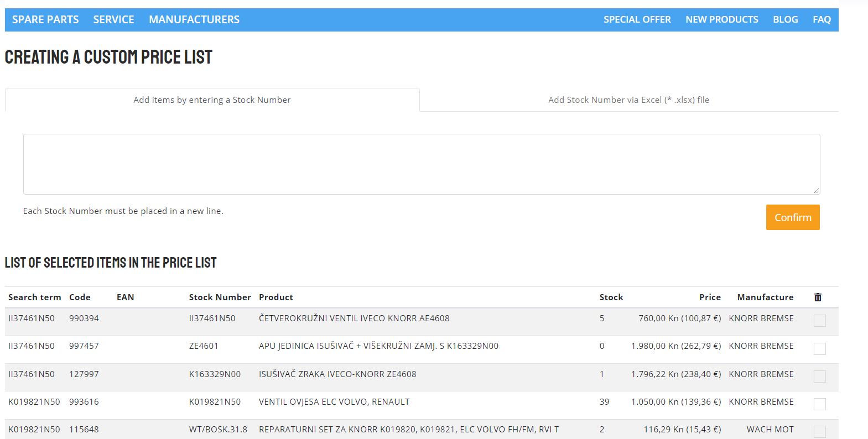Click the price 1.980,00 Kn (262,79 €)
Image resolution: width=868 pixels, height=439 pixels.
676,346
